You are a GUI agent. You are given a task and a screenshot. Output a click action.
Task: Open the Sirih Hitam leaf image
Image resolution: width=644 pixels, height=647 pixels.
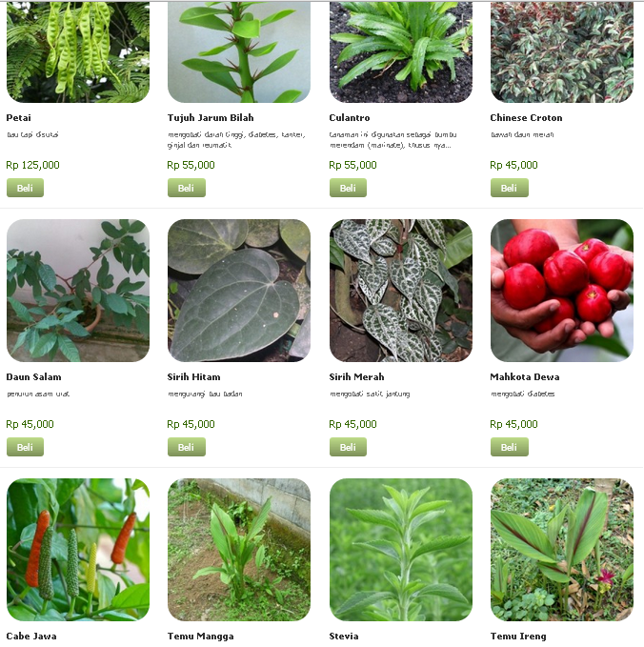[x=239, y=291]
